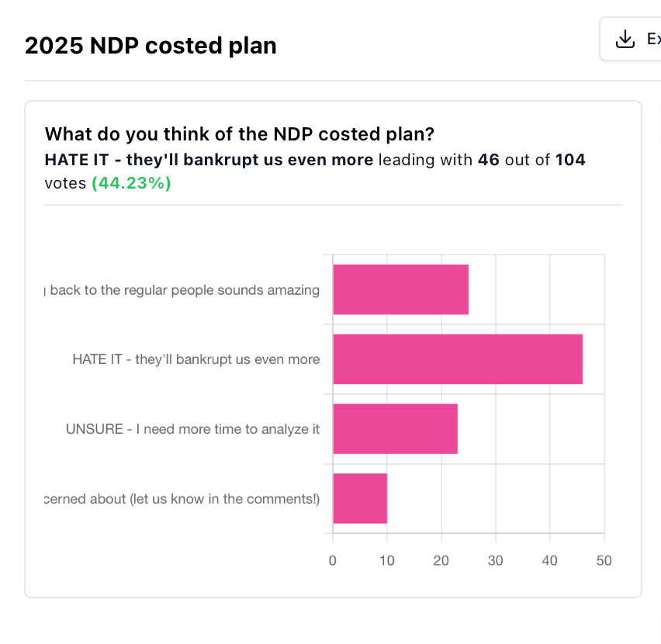The width and height of the screenshot is (661, 644).
Task: Click the x-axis tick label 0
Action: tap(333, 560)
